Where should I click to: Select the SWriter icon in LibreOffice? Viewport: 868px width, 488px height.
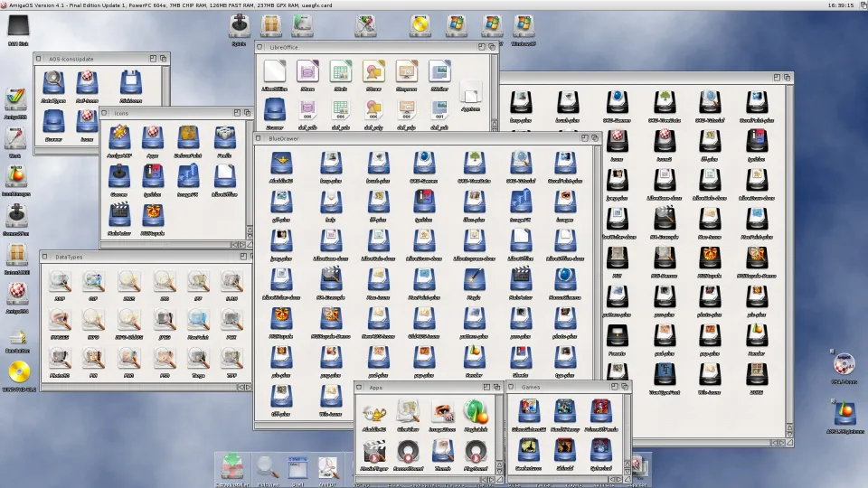439,72
